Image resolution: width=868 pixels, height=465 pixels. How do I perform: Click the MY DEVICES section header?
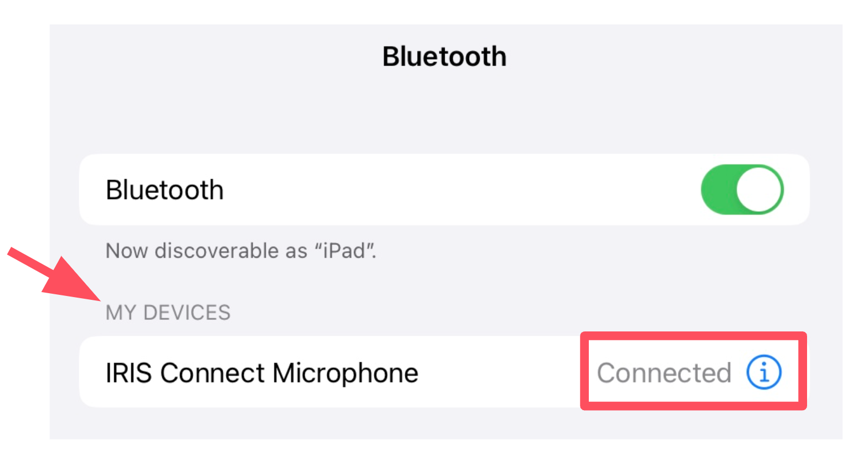tap(168, 313)
